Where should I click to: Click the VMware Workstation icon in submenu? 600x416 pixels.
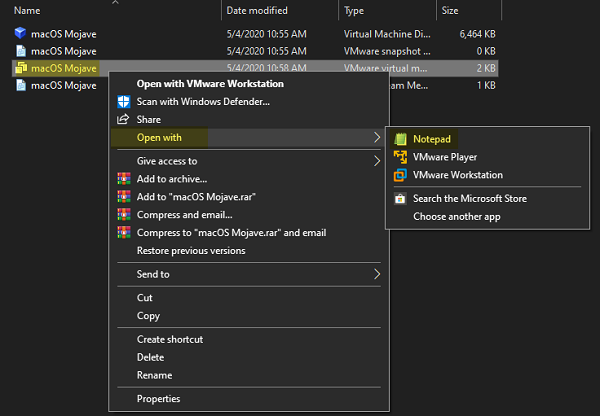(x=400, y=175)
